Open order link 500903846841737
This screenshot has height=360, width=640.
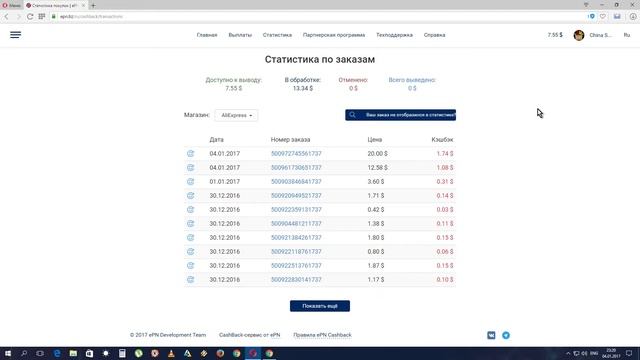pos(296,182)
